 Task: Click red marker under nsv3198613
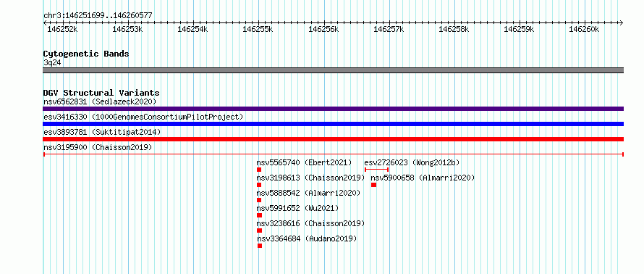click(x=259, y=185)
